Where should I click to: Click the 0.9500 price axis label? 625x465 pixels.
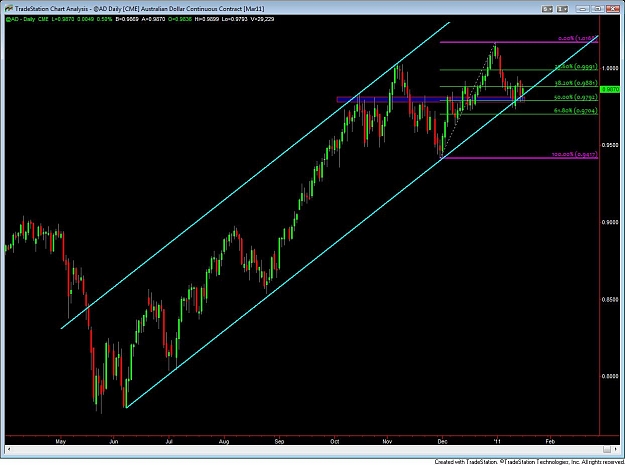[610, 145]
